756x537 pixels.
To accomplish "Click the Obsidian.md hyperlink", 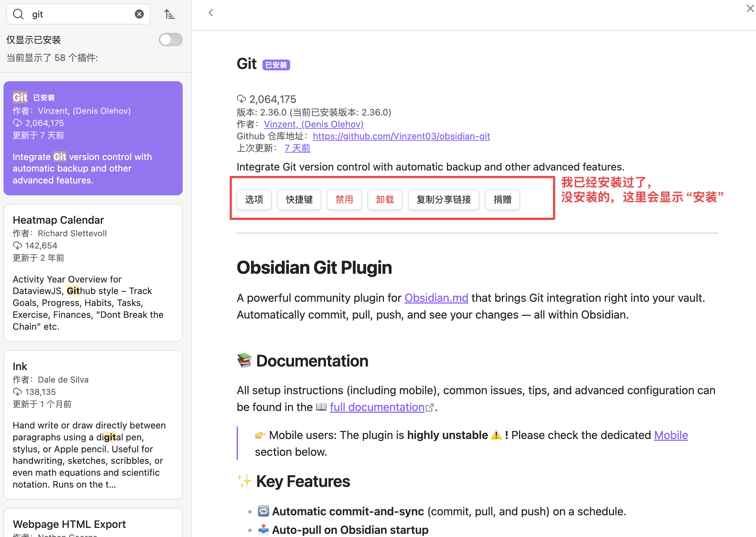I will point(436,298).
